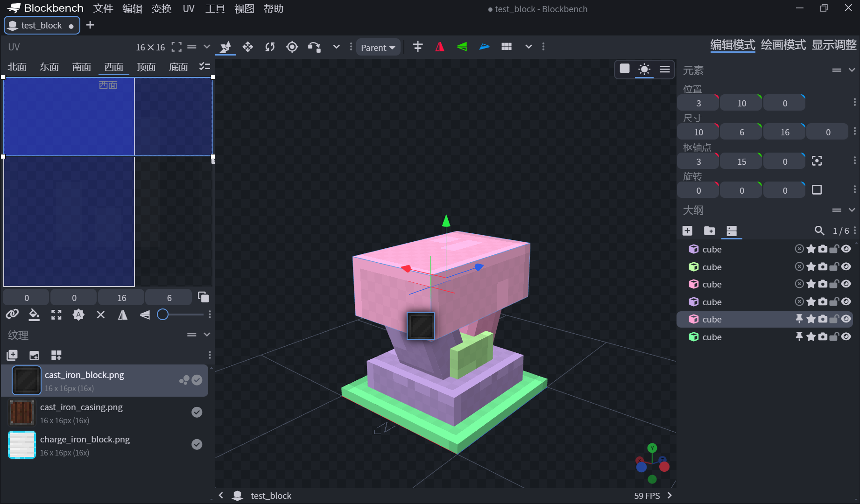Image resolution: width=860 pixels, height=504 pixels.
Task: Open the 文件 menu
Action: point(103,9)
